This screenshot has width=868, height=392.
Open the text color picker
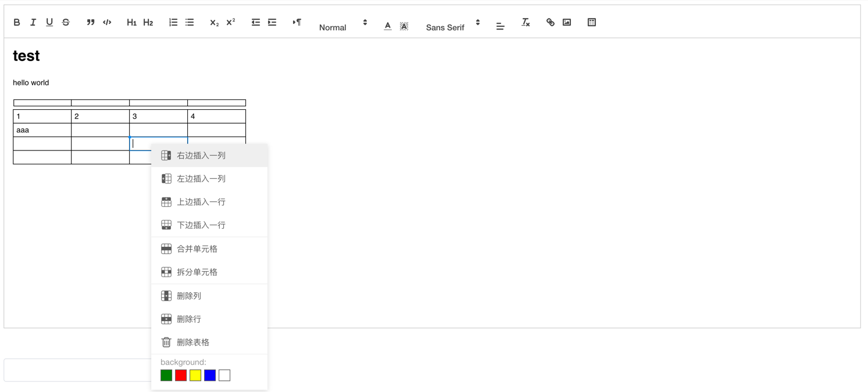(388, 26)
